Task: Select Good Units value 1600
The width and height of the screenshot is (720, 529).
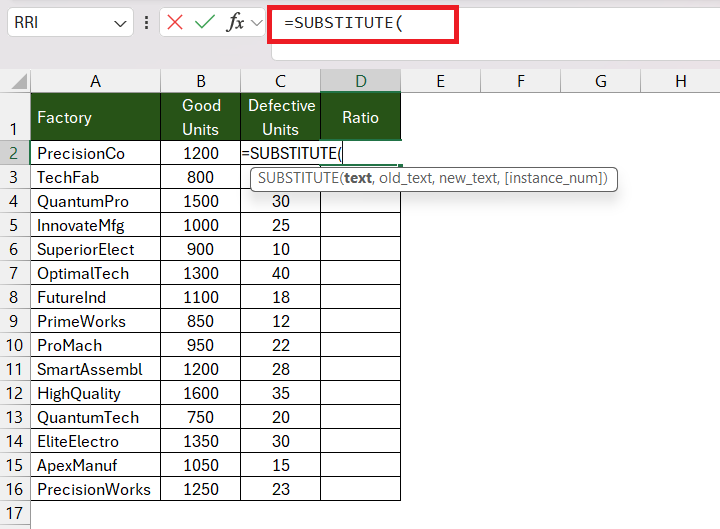Action: [201, 393]
